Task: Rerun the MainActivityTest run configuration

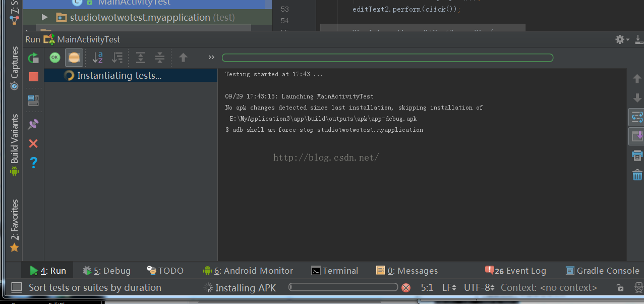Action: point(33,58)
